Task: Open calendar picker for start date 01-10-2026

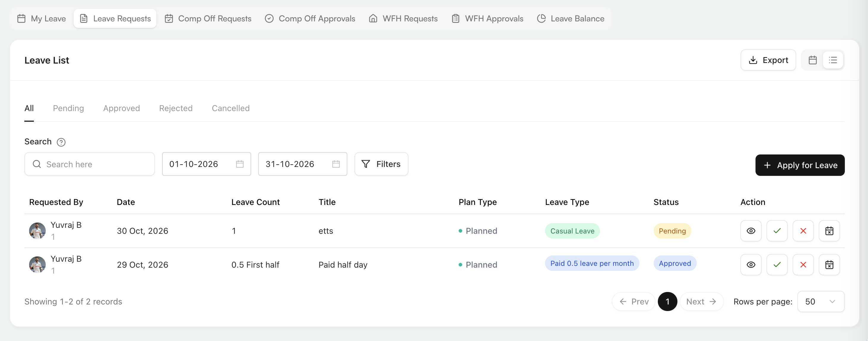Action: point(240,164)
